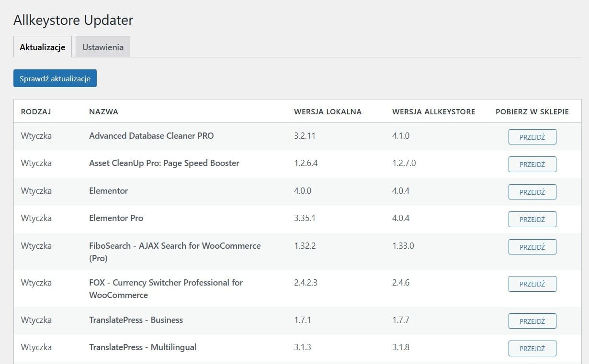
Task: Click PRZEJDŹ for TranslatePress - Multilingual
Action: [532, 348]
